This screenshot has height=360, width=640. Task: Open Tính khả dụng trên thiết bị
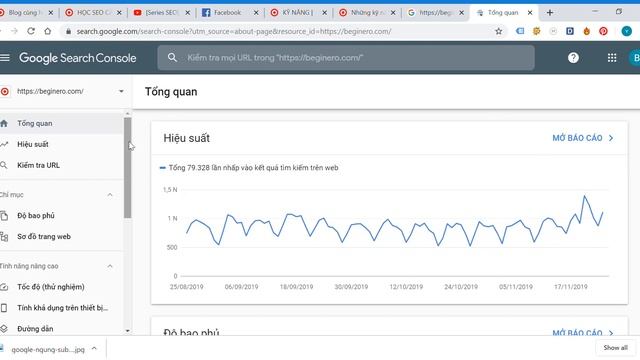click(61, 308)
